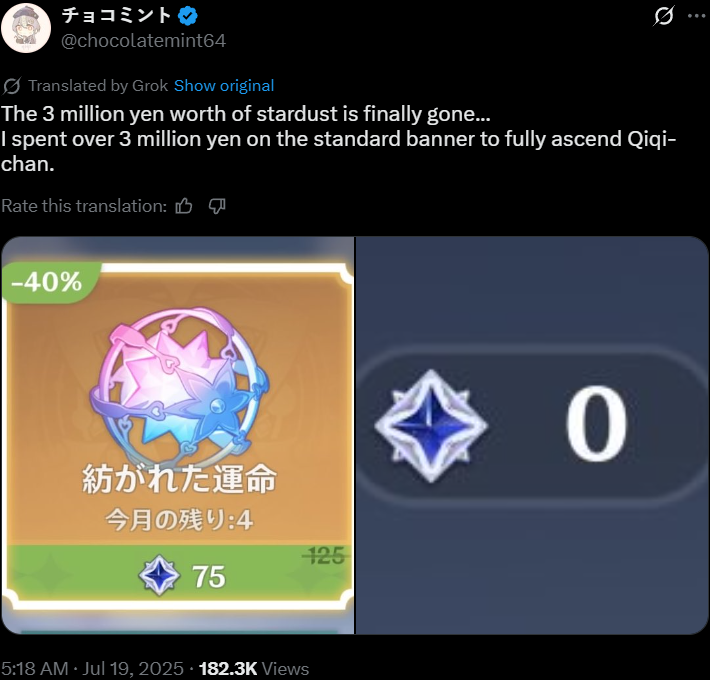The image size is (710, 680).
Task: Click the large stardust diamond icon
Action: pos(431,426)
